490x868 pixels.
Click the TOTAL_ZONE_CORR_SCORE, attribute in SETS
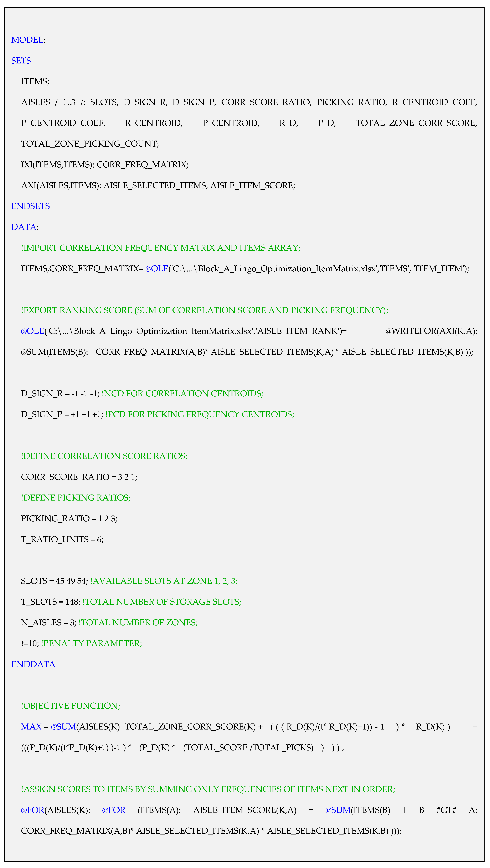(x=417, y=123)
